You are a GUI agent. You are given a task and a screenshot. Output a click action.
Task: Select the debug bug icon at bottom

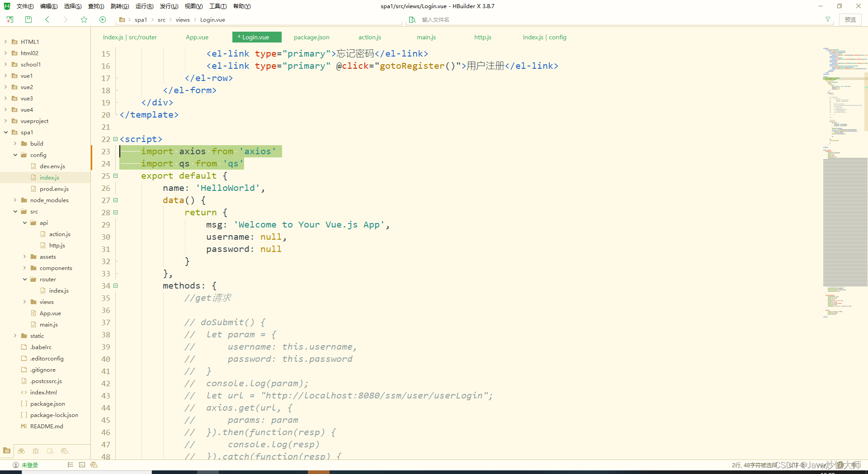click(x=35, y=451)
